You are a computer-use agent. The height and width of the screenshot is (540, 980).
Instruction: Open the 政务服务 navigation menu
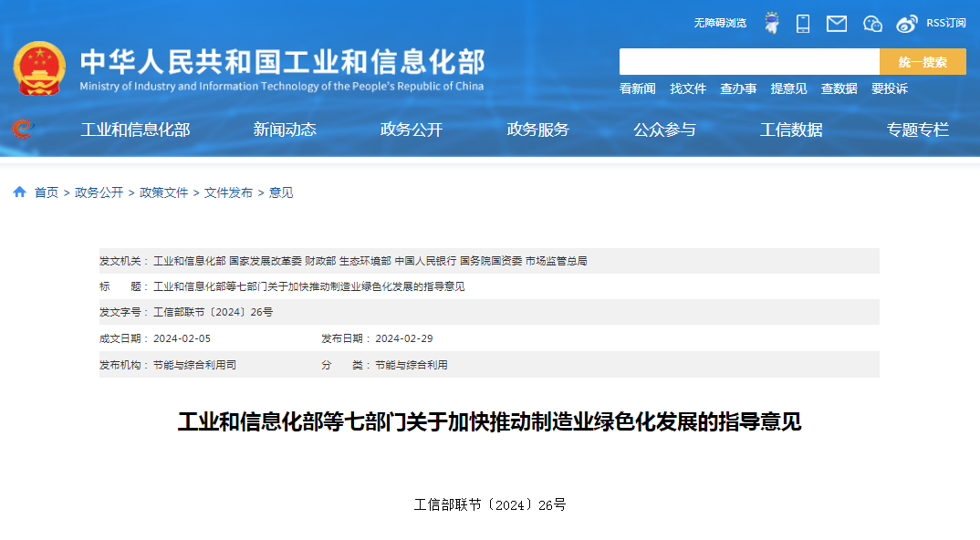coord(537,130)
